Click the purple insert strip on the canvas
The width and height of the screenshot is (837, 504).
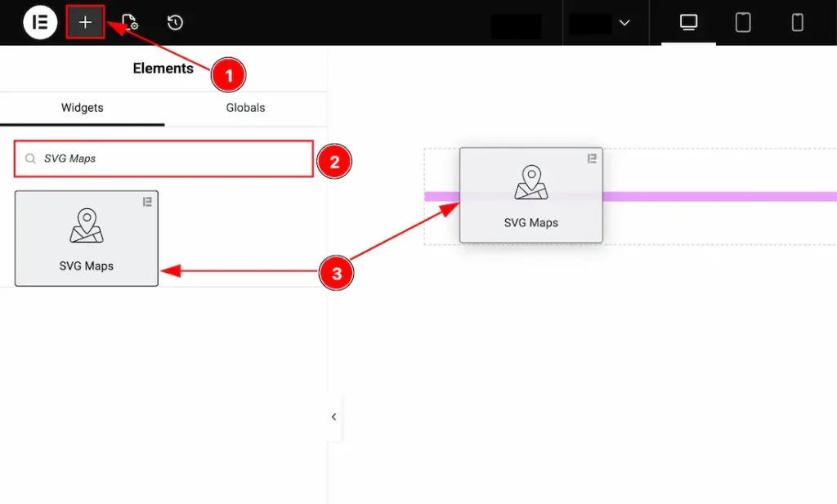[719, 195]
